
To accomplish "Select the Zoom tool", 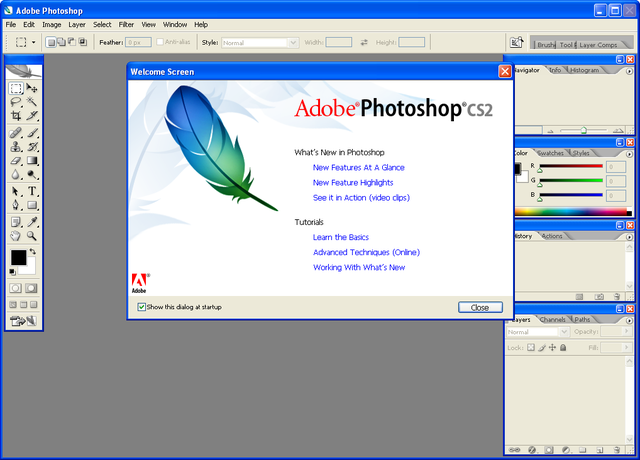I will pyautogui.click(x=32, y=236).
